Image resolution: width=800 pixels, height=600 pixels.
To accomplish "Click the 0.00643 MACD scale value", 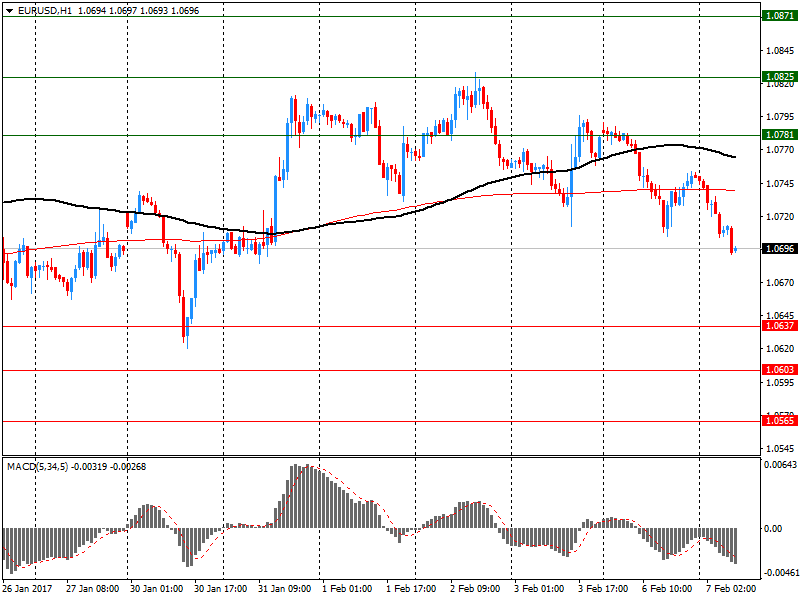I will pyautogui.click(x=780, y=465).
